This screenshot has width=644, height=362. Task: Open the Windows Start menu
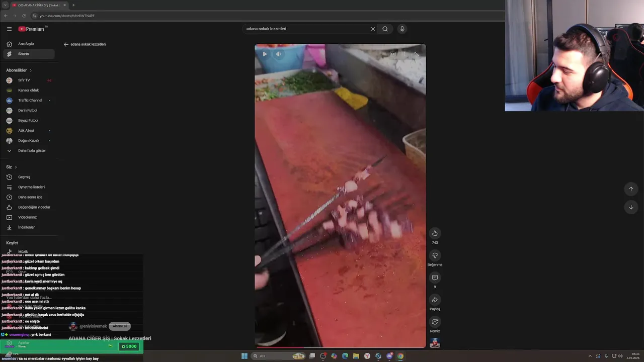click(x=245, y=356)
